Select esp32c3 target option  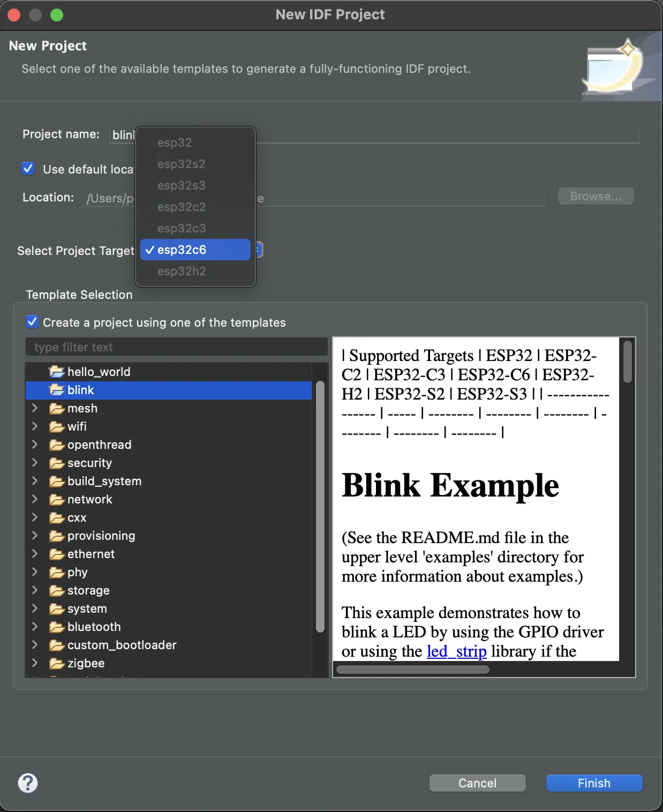tap(182, 228)
